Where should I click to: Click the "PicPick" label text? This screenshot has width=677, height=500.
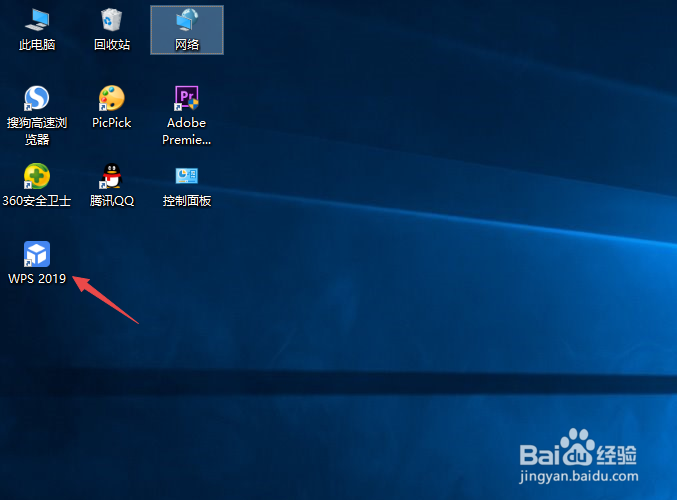point(112,123)
